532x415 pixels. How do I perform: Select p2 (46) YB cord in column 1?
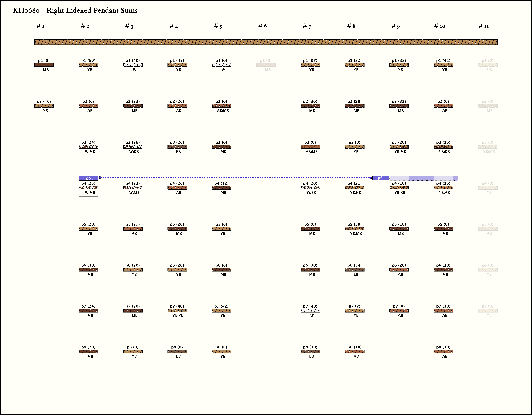tap(44, 106)
